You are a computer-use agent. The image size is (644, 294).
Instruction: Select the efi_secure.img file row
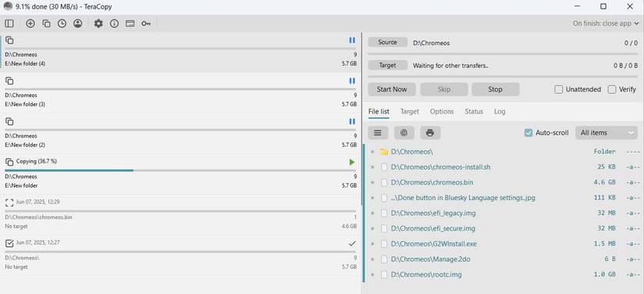504,228
